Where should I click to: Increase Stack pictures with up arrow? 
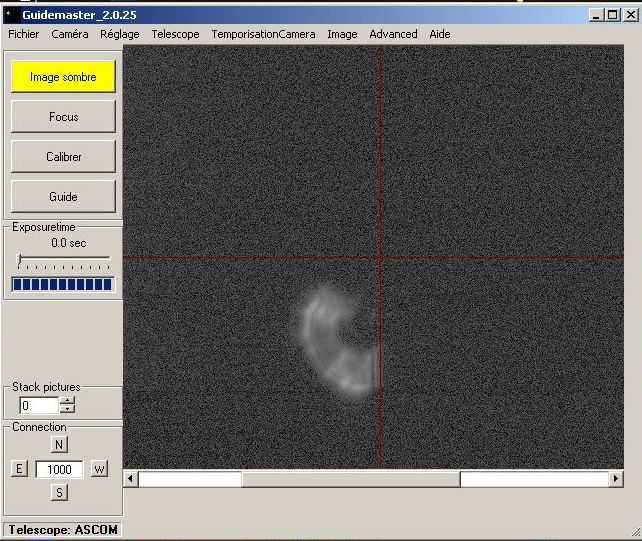tap(68, 401)
